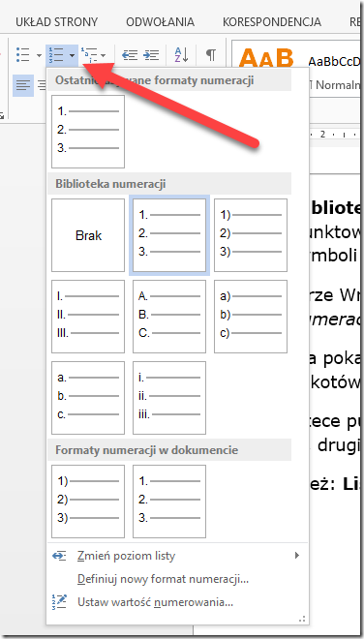Select the AaBbCcD Normalny style preview
This screenshot has width=364, height=639.
pos(334,73)
